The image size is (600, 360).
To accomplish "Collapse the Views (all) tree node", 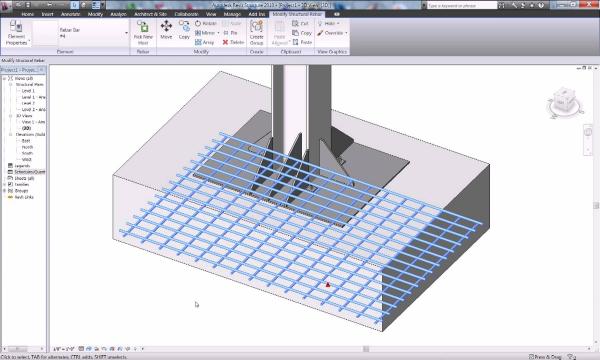I will (5, 78).
